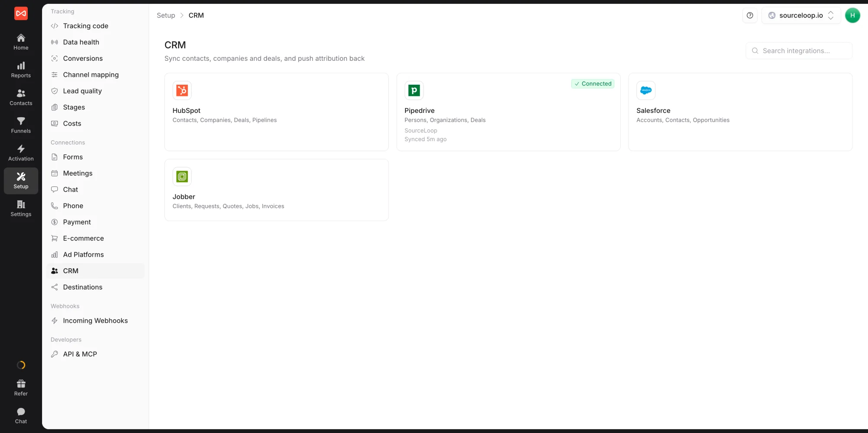Open the Conversions menu item
Viewport: 868px width, 433px height.
click(x=95, y=59)
